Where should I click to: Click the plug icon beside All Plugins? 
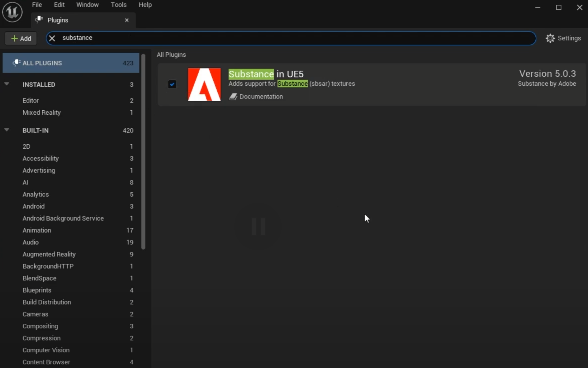(x=16, y=63)
